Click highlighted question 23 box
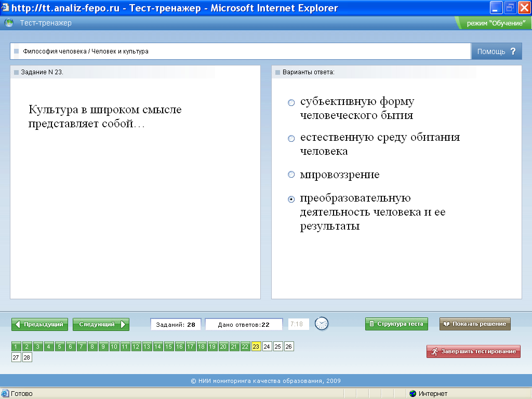This screenshot has width=532, height=399. [256, 347]
